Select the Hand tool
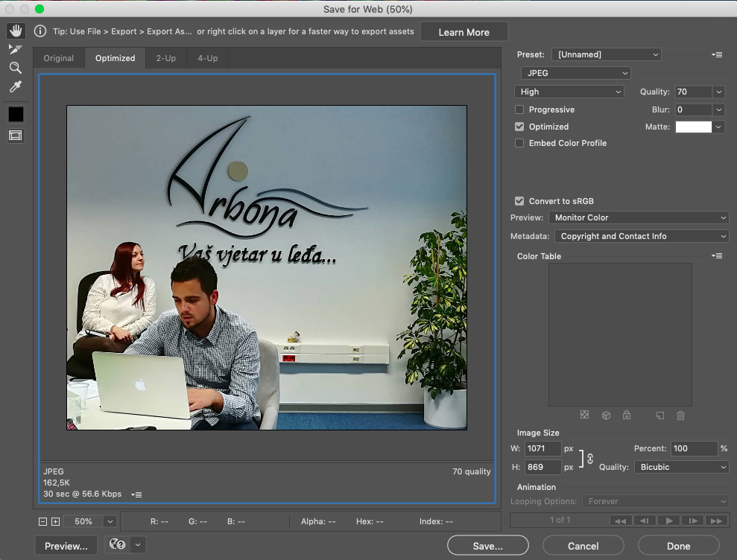The image size is (737, 560). (16, 31)
